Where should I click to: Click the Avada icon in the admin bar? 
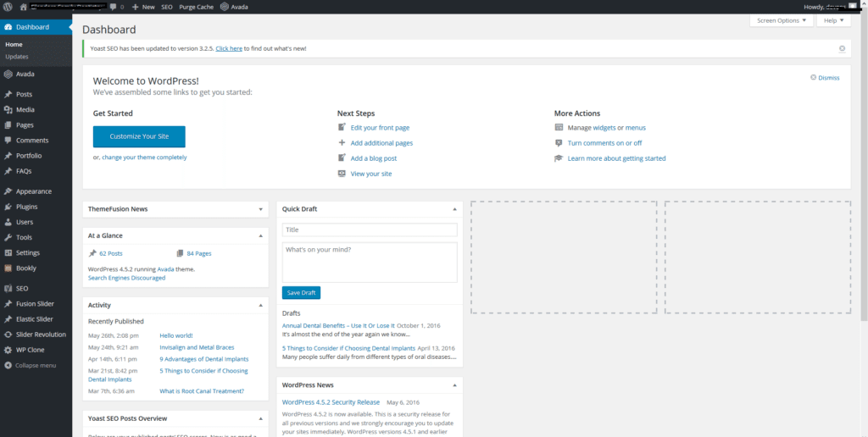[224, 7]
